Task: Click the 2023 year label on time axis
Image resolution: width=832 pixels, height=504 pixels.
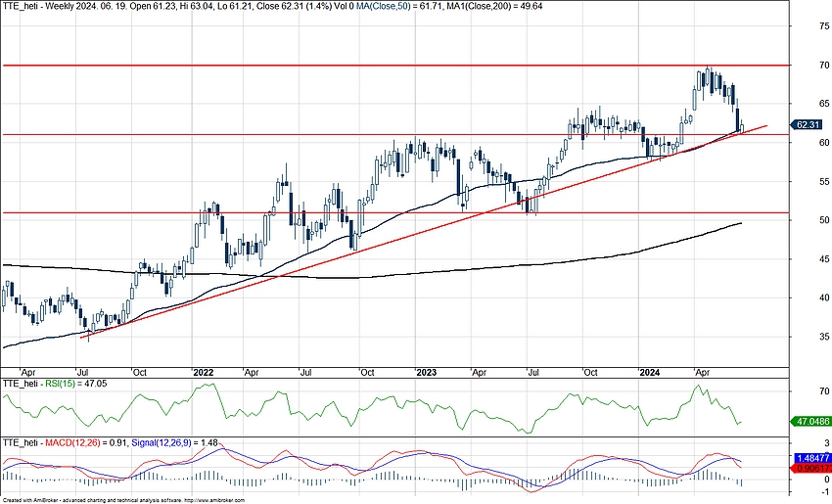Action: tap(426, 373)
